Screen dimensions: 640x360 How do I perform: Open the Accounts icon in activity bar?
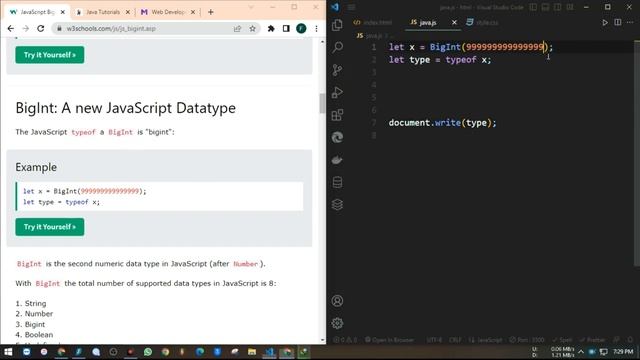pos(337,301)
